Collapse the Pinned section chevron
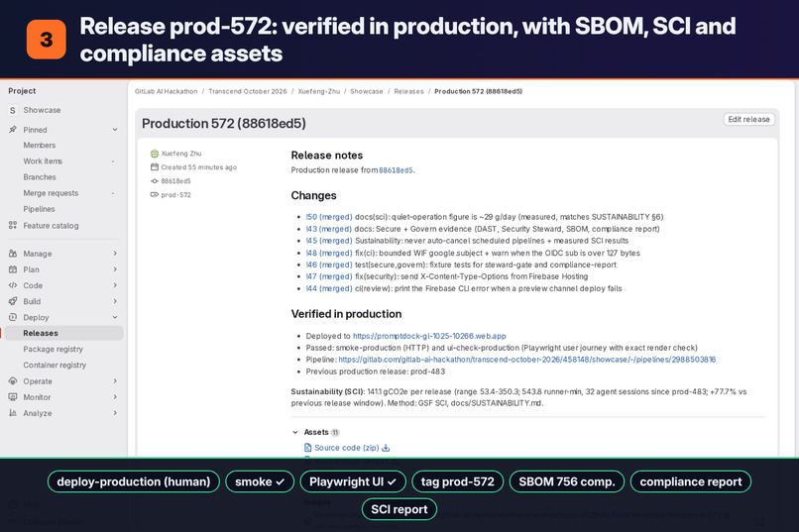799x532 pixels. (115, 130)
